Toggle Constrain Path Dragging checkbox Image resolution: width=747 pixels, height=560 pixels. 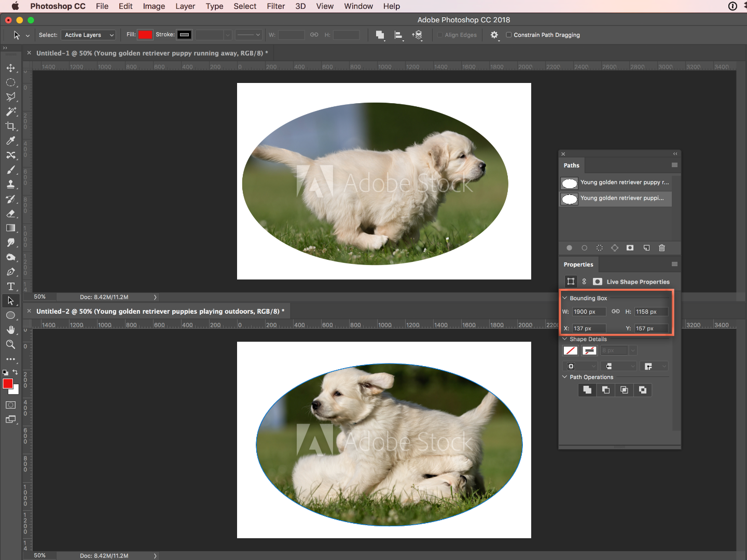point(509,35)
